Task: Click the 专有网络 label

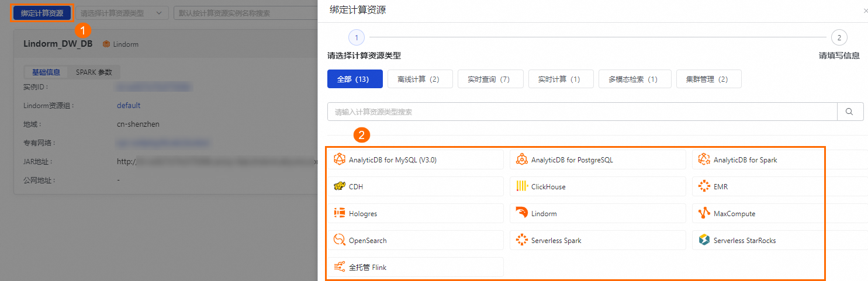Action: pos(40,143)
